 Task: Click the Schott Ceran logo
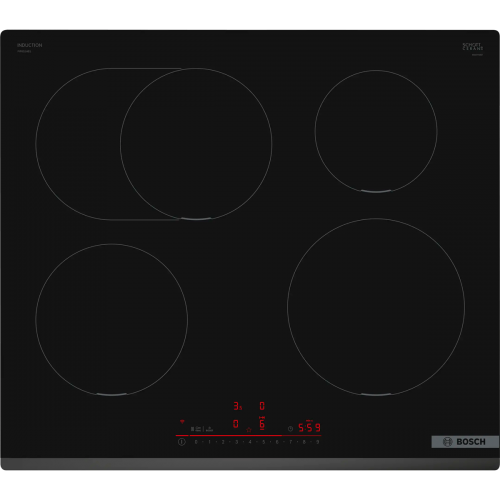(x=473, y=47)
